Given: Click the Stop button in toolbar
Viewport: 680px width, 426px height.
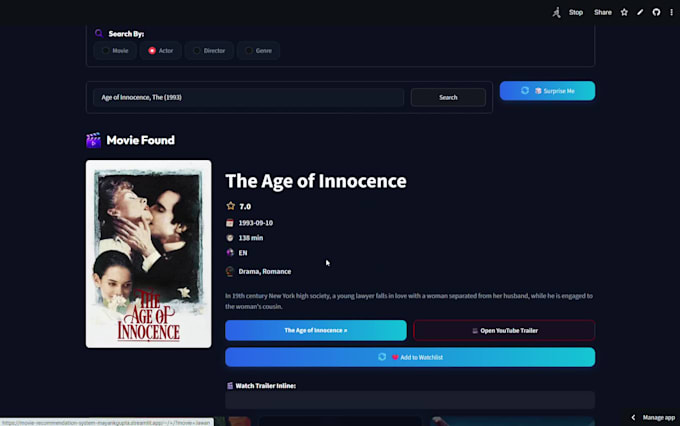Looking at the screenshot, I should [x=576, y=12].
